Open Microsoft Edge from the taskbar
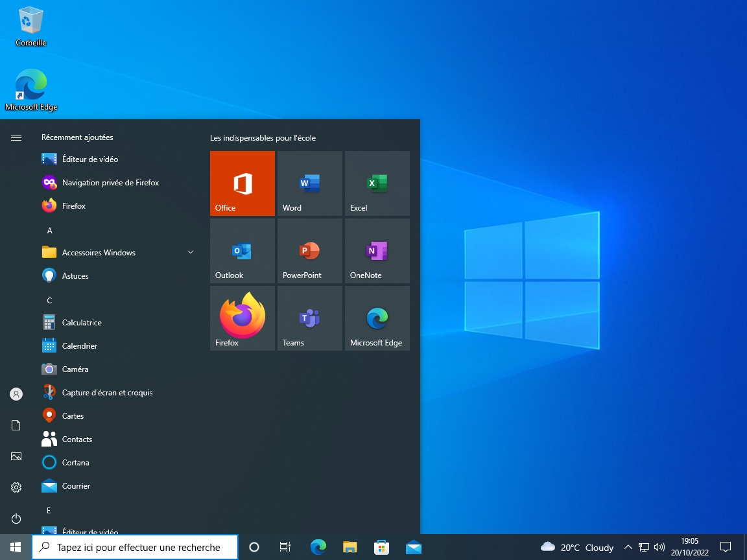Viewport: 747px width, 560px height. [x=318, y=547]
